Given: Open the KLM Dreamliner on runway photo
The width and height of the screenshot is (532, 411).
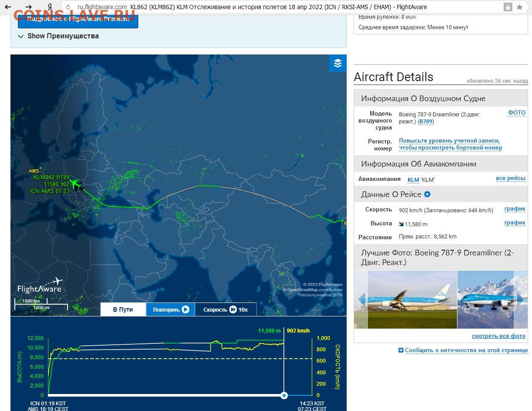Looking at the screenshot, I should pos(412,300).
